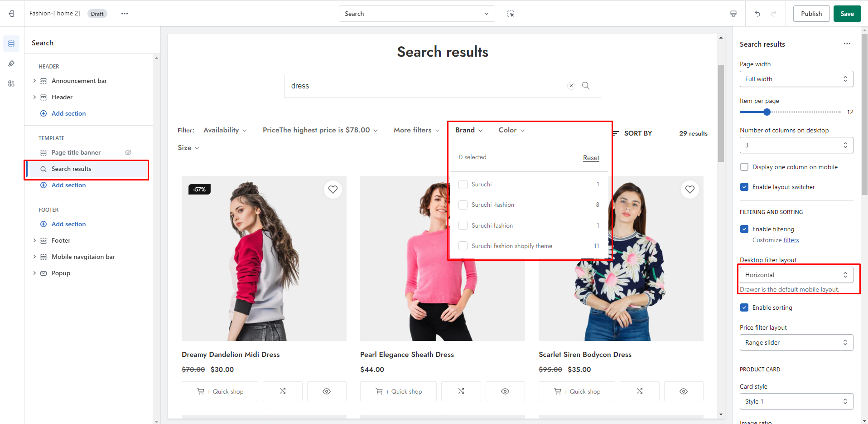
Task: Collapse the Brand filter menu
Action: click(469, 130)
